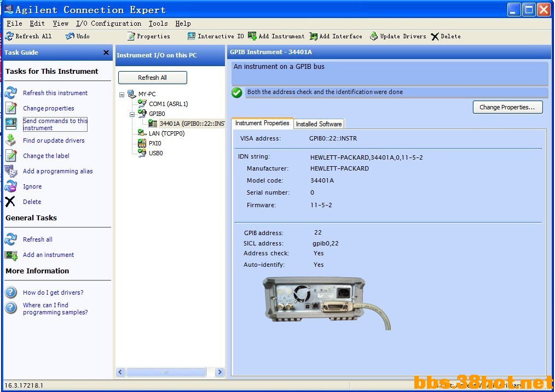Click the Add an instrument link

[x=49, y=255]
